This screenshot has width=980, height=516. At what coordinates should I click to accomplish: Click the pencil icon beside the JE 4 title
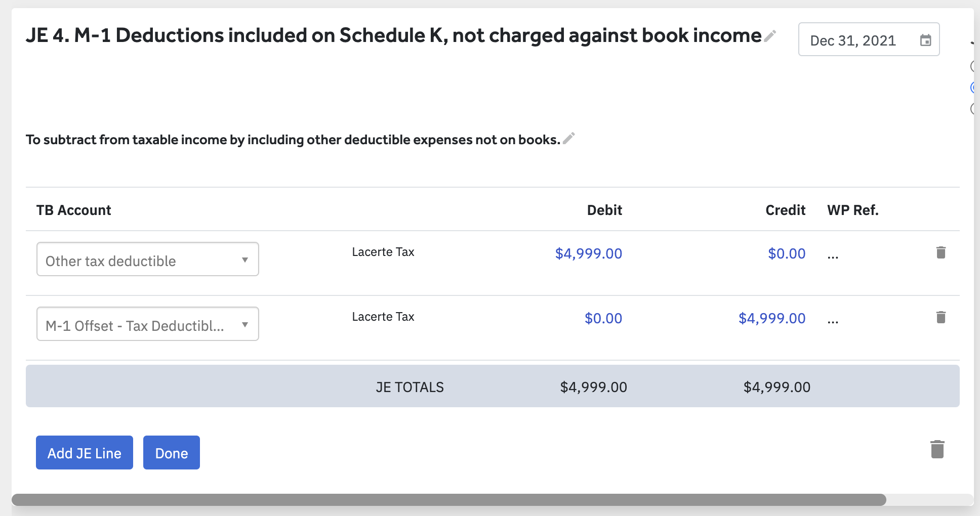pos(770,36)
